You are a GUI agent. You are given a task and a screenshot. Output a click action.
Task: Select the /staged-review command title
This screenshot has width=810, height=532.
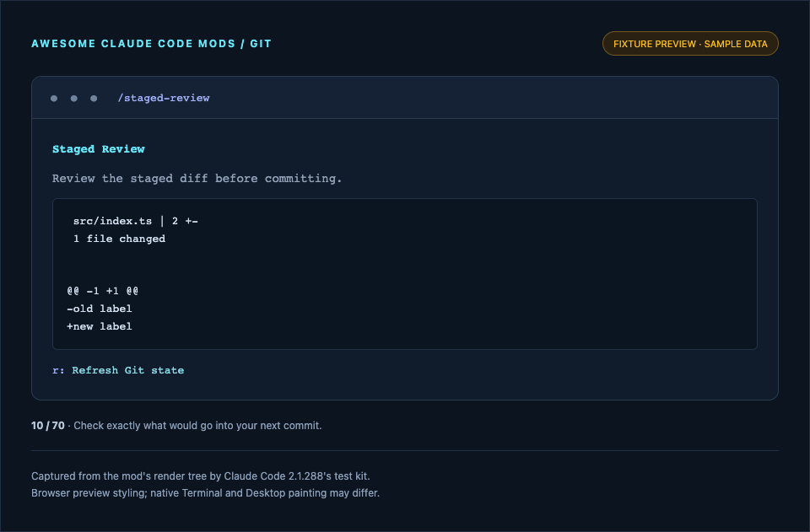pyautogui.click(x=164, y=98)
